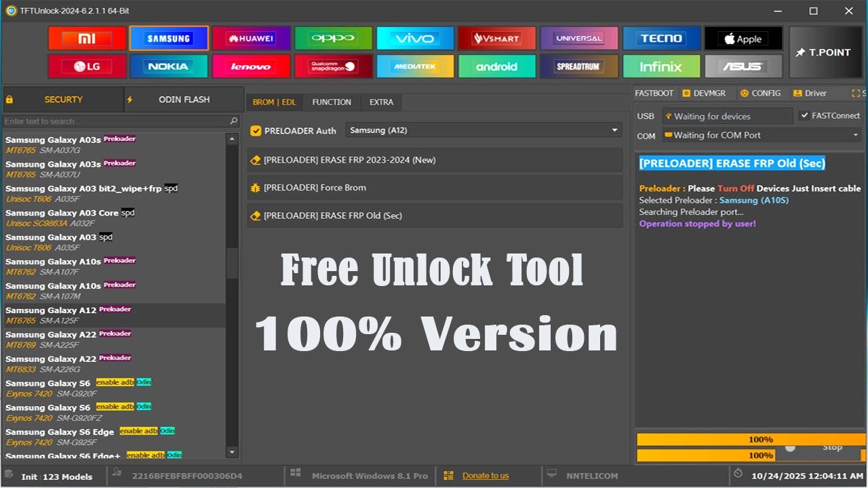The width and height of the screenshot is (868, 488).
Task: Choose the Tecno brand tile
Action: 661,38
